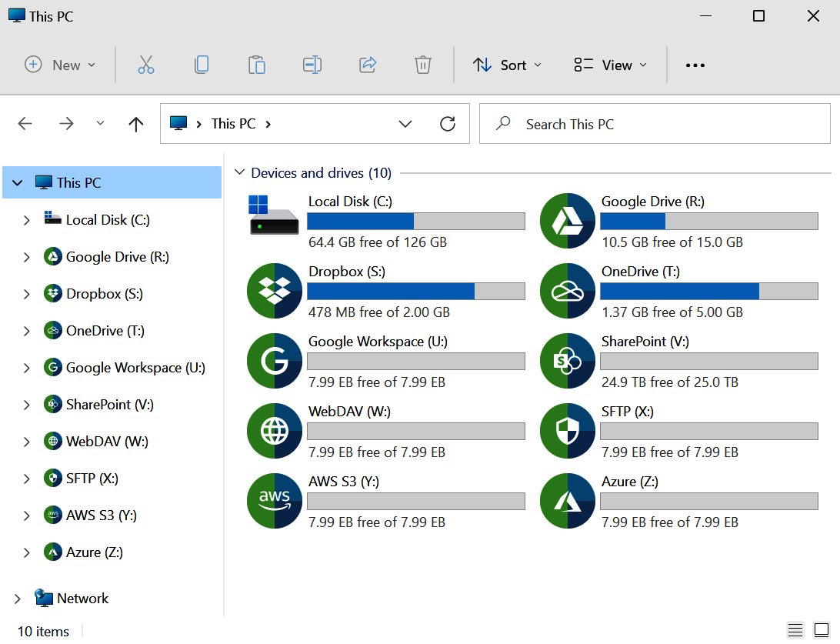Open recent locations dropdown chevron
840x644 pixels.
(100, 124)
